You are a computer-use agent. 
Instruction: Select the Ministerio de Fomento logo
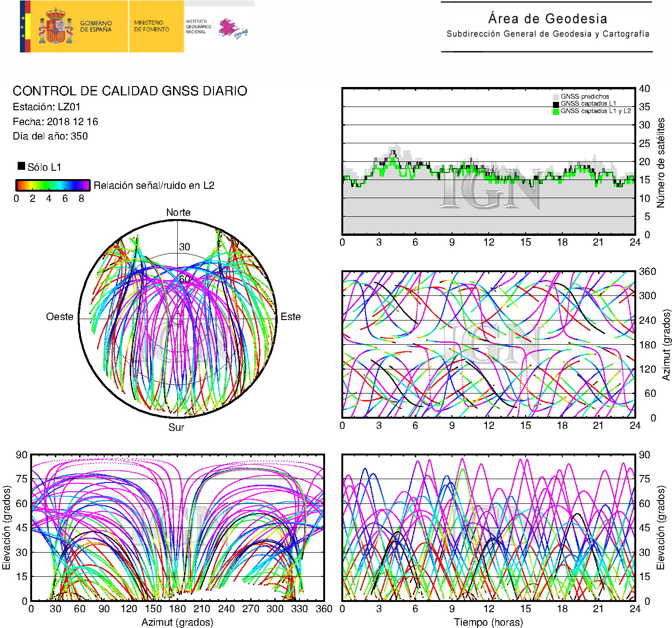tap(152, 26)
